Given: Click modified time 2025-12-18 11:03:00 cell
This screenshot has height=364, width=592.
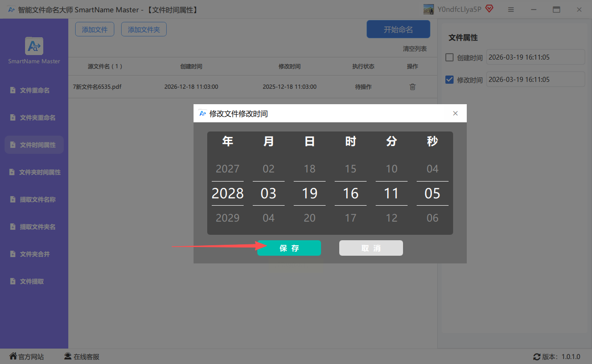Looking at the screenshot, I should click(290, 86).
